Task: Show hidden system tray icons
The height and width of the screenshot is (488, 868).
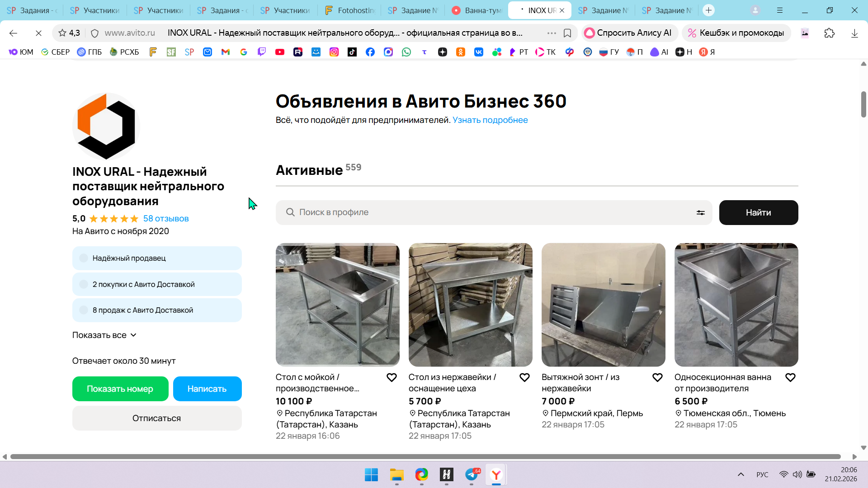Action: coord(741,474)
